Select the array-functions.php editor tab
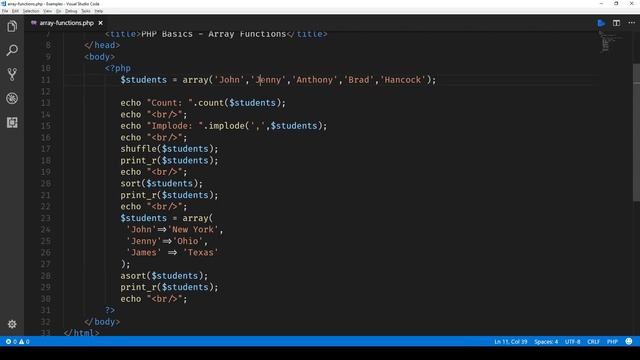This screenshot has height=360, width=640. pyautogui.click(x=67, y=23)
